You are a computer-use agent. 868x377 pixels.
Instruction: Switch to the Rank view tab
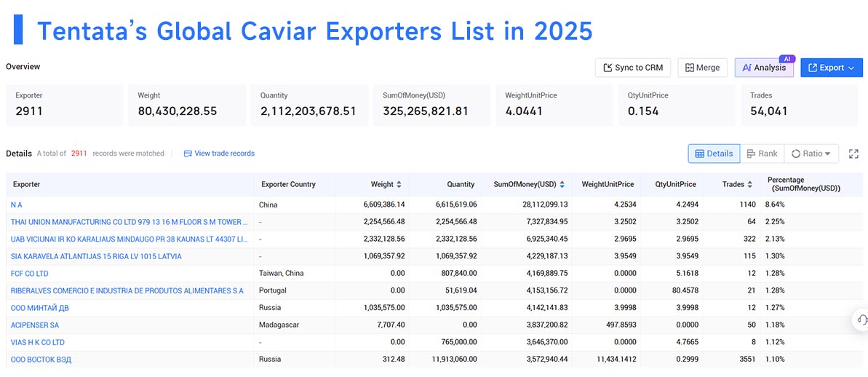click(x=763, y=154)
